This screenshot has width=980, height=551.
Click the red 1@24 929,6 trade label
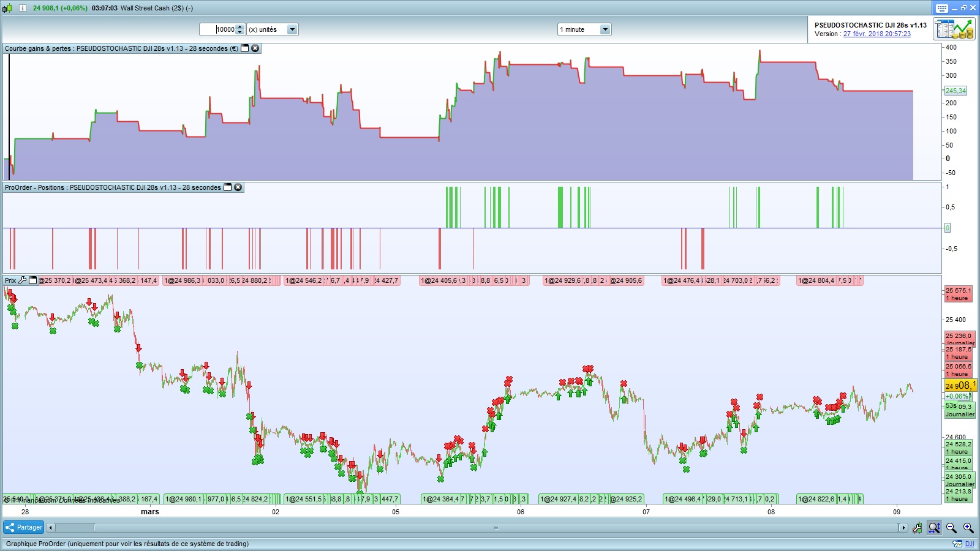click(x=562, y=280)
